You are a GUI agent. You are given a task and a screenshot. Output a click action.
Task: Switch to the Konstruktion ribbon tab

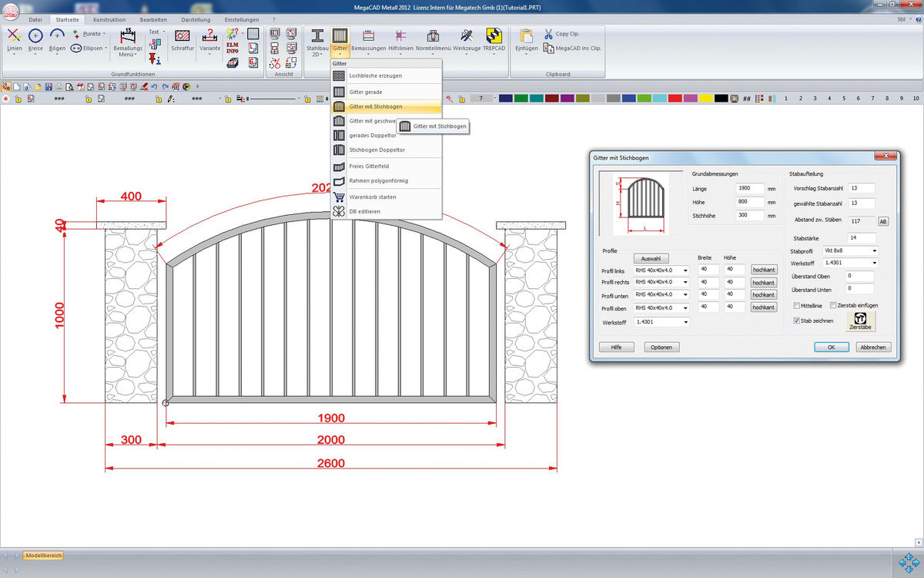109,19
